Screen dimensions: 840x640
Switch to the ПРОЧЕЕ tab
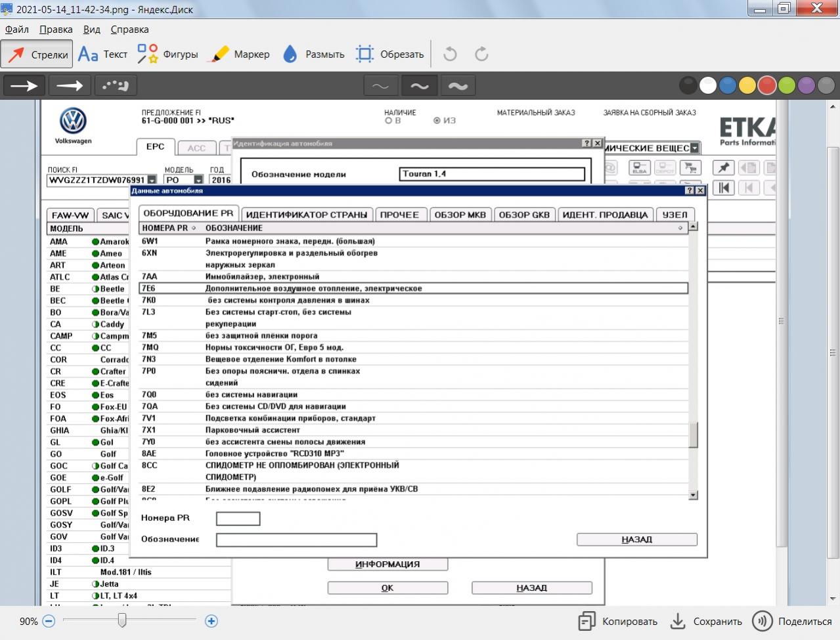[399, 215]
